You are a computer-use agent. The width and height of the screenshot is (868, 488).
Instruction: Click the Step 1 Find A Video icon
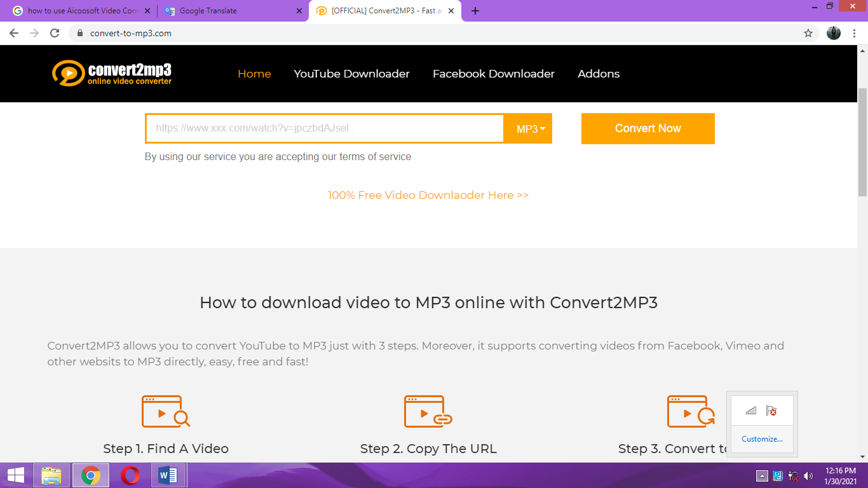pyautogui.click(x=166, y=411)
